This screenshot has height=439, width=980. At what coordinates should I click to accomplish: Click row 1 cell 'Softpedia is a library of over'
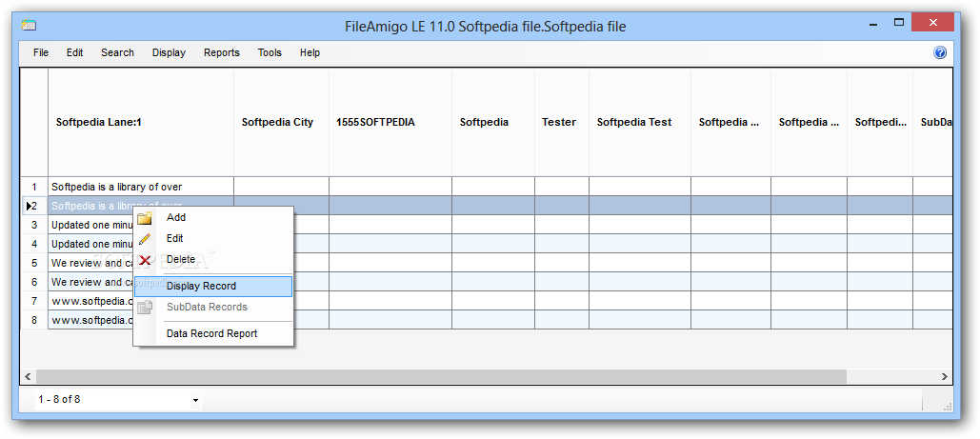141,187
